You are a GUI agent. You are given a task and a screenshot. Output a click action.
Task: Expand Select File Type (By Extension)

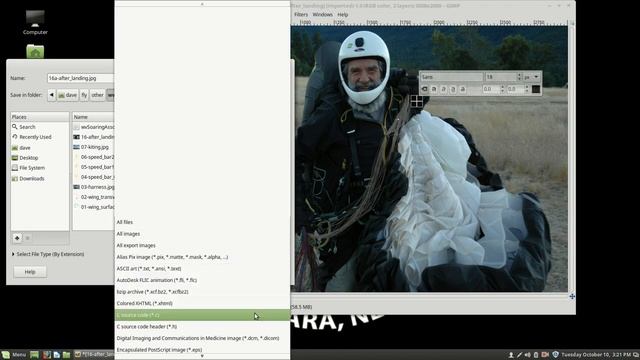48,254
